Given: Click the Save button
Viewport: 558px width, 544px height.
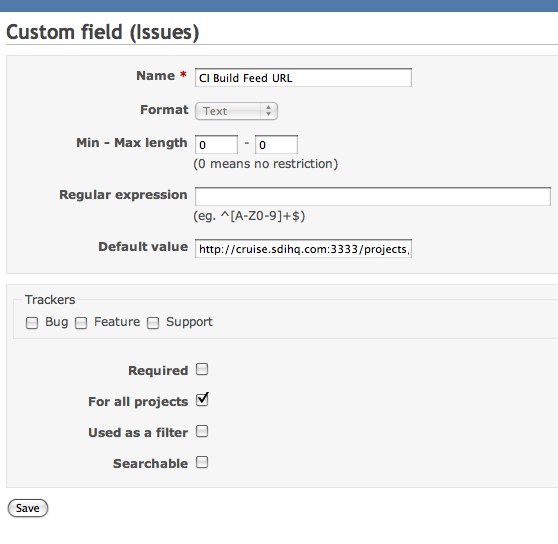Looking at the screenshot, I should (x=28, y=508).
